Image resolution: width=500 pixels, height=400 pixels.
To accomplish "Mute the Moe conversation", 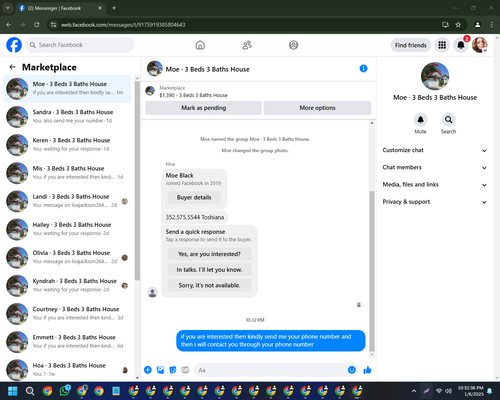I will [420, 120].
